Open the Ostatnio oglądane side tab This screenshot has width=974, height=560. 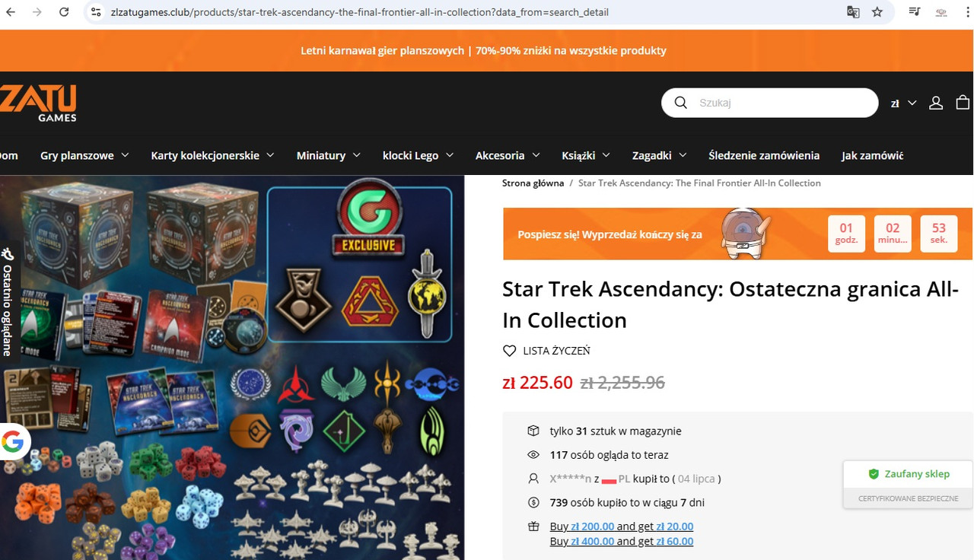click(8, 302)
